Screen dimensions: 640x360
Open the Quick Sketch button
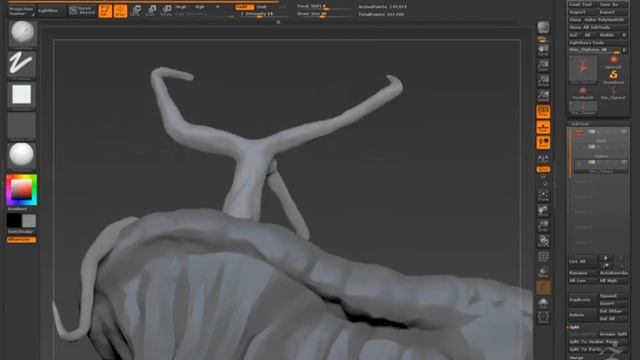(82, 10)
